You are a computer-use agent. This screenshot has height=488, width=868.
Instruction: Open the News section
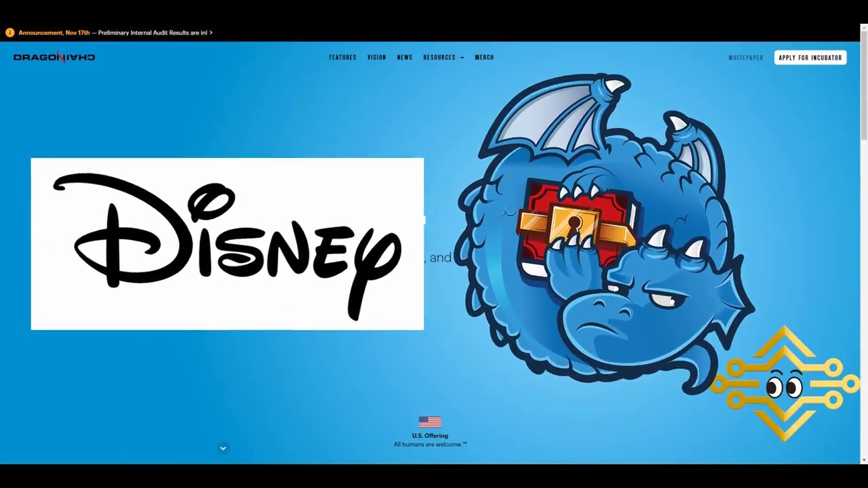405,58
